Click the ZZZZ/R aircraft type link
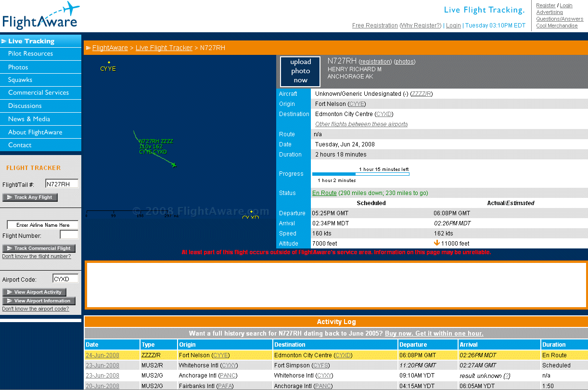 [x=421, y=94]
